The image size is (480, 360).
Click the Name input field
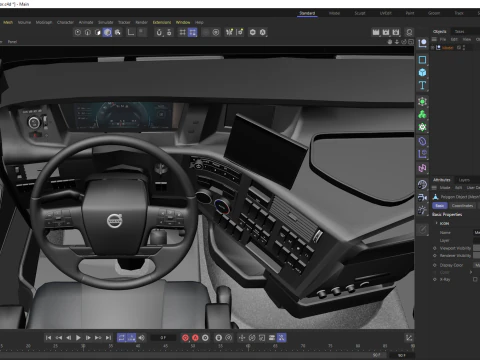[x=477, y=232]
